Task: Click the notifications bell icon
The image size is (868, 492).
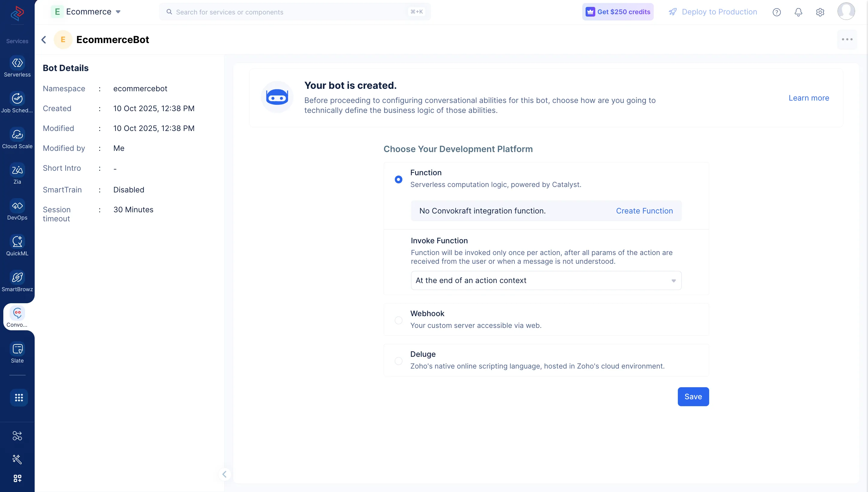Action: [x=798, y=12]
